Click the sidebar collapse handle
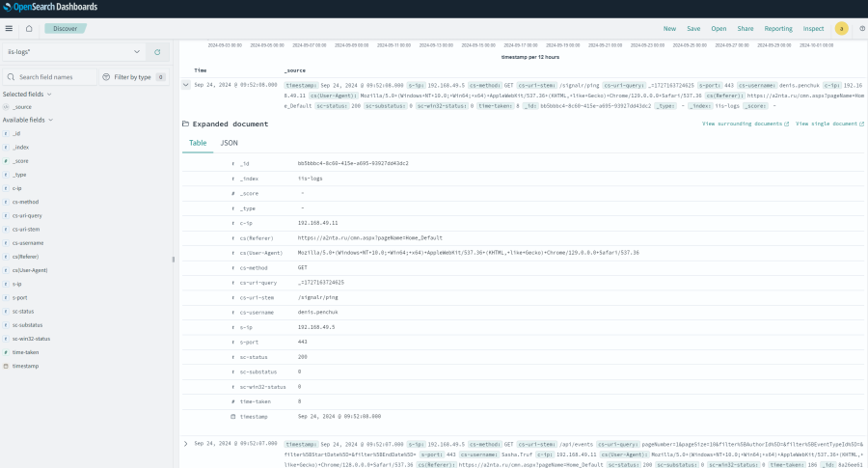868x468 pixels. tap(174, 260)
